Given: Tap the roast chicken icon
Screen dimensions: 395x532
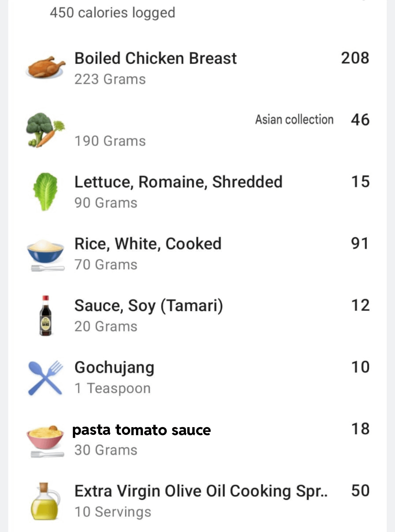Looking at the screenshot, I should [46, 68].
